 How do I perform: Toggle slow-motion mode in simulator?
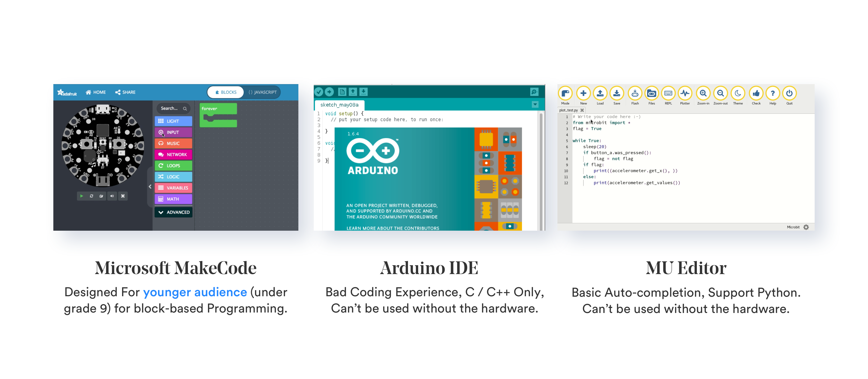(101, 196)
